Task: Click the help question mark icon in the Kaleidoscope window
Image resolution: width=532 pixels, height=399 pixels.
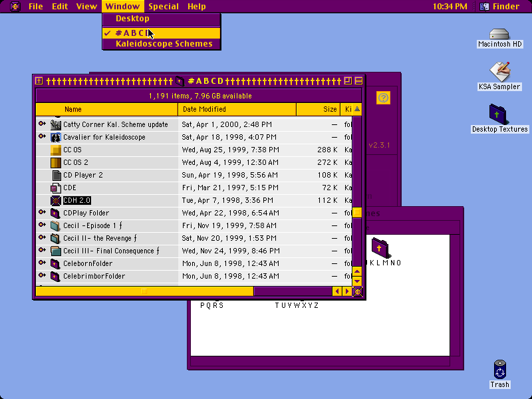Action: pos(383,98)
